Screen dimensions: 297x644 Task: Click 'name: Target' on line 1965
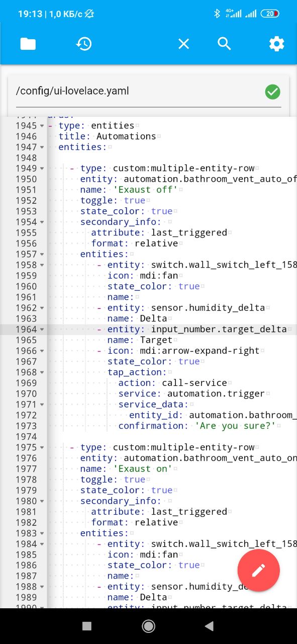coord(140,340)
